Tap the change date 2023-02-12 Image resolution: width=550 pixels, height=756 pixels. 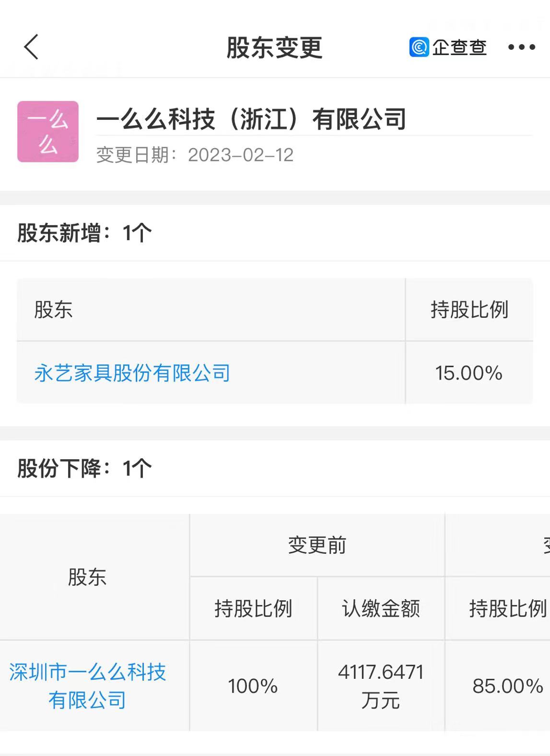(241, 155)
